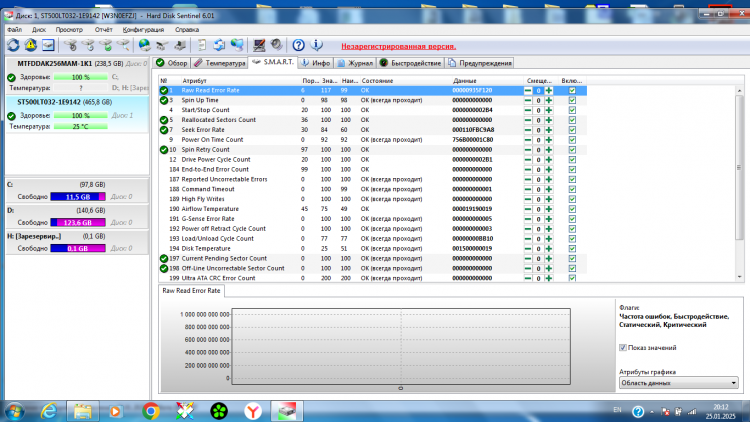The width and height of the screenshot is (750, 422).
Task: Open Internet Explorer from the taskbar
Action: pos(49,411)
